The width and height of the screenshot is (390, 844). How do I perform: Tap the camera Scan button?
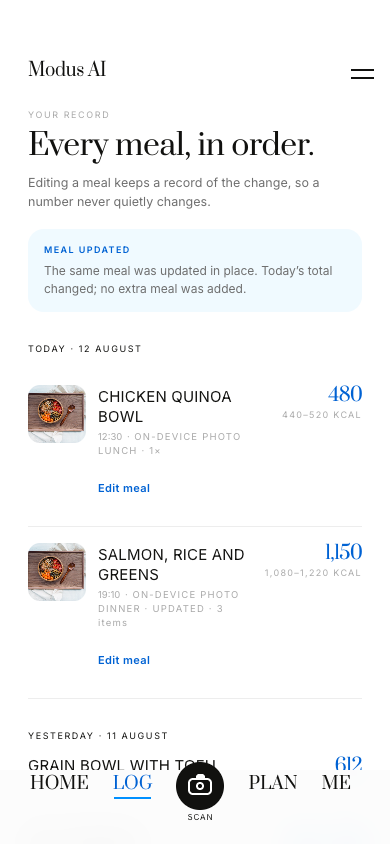(x=200, y=786)
